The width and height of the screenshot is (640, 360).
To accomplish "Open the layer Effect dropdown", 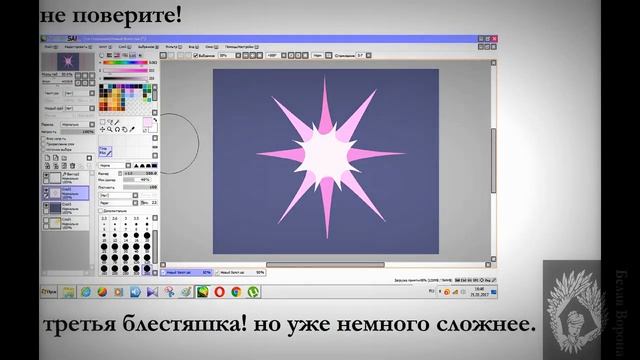I will [80, 108].
